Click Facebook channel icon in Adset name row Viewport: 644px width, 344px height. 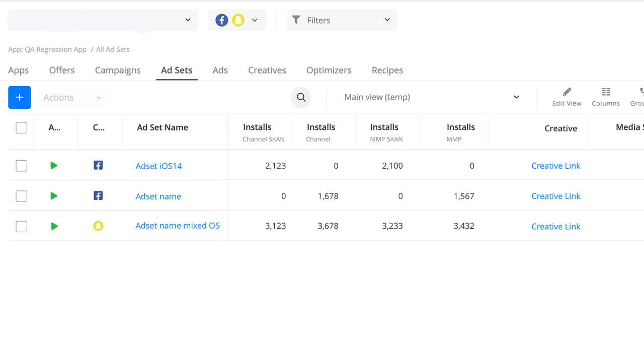click(98, 195)
